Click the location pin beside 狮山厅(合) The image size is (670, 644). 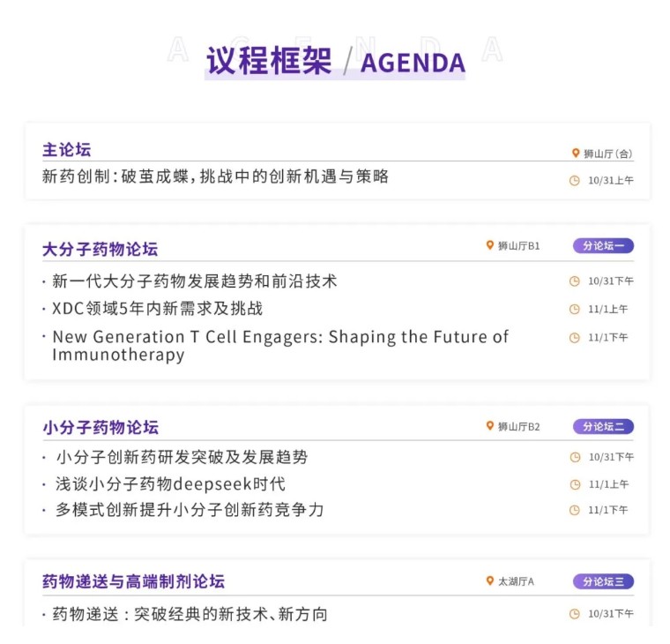point(576,154)
